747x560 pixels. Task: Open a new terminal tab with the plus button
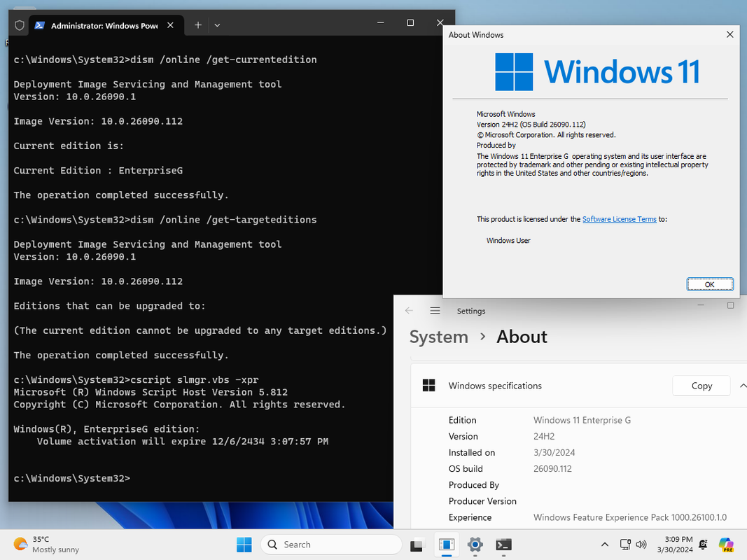198,25
